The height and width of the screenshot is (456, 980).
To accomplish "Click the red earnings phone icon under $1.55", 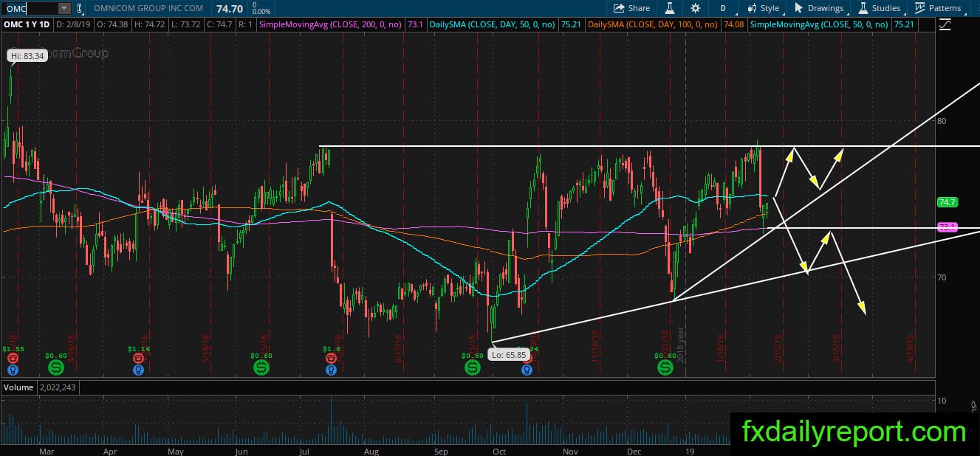I will pos(13,358).
